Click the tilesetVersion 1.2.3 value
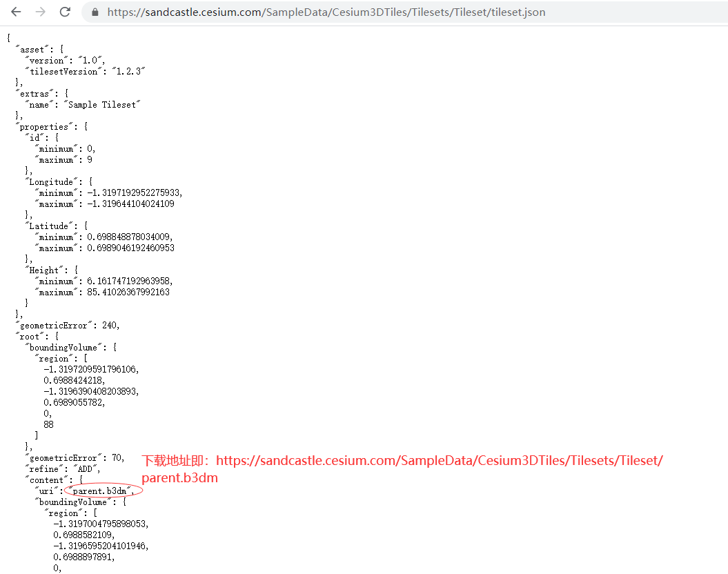The image size is (728, 574). pos(128,71)
